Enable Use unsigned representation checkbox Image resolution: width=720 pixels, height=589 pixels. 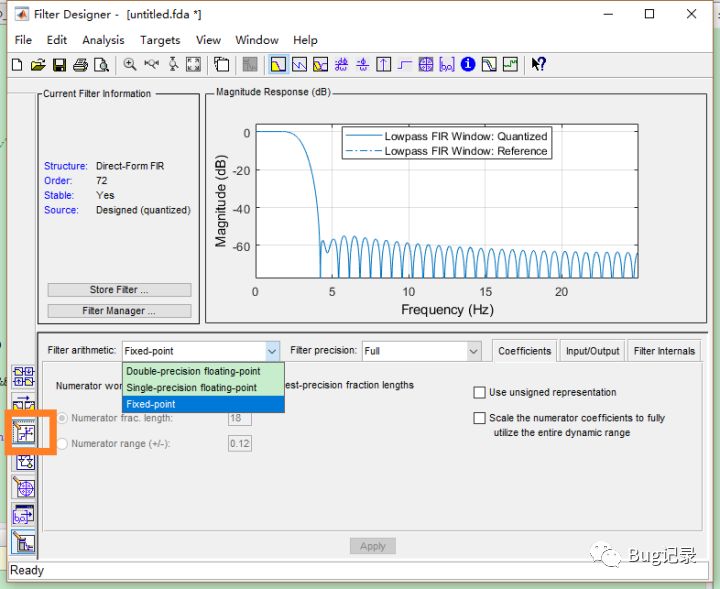pos(480,393)
